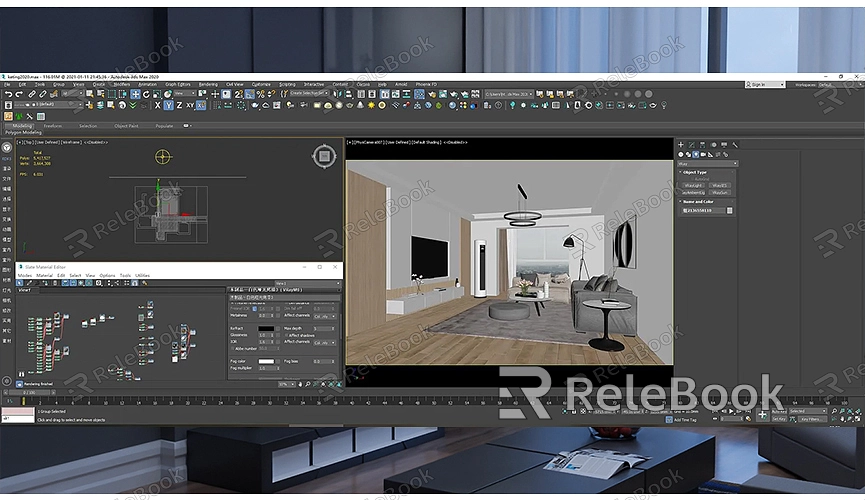This screenshot has width=865, height=500.
Task: Open the Utilities menu in Slate Material Editor
Action: pos(142,275)
